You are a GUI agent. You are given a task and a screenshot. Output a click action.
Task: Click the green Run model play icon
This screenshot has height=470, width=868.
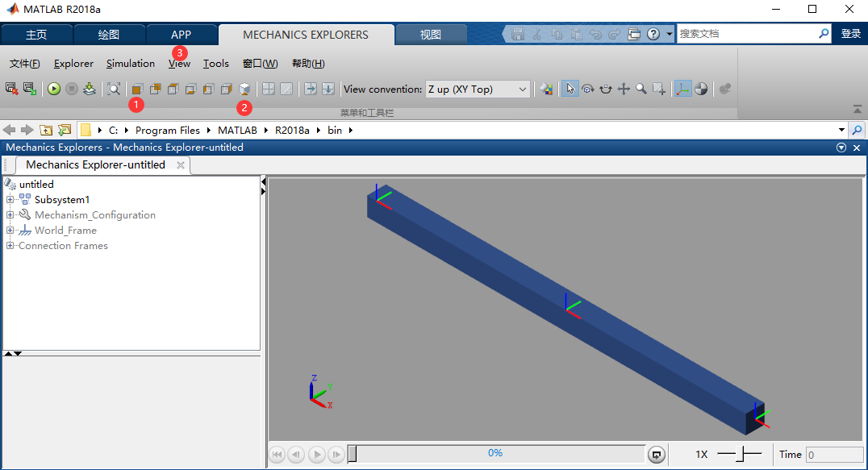54,89
